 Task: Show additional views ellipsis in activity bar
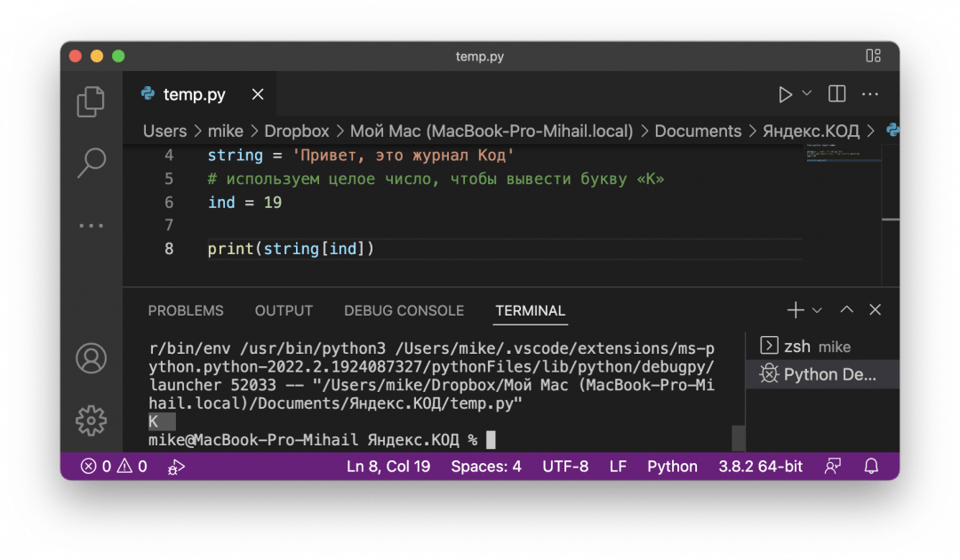pyautogui.click(x=91, y=226)
